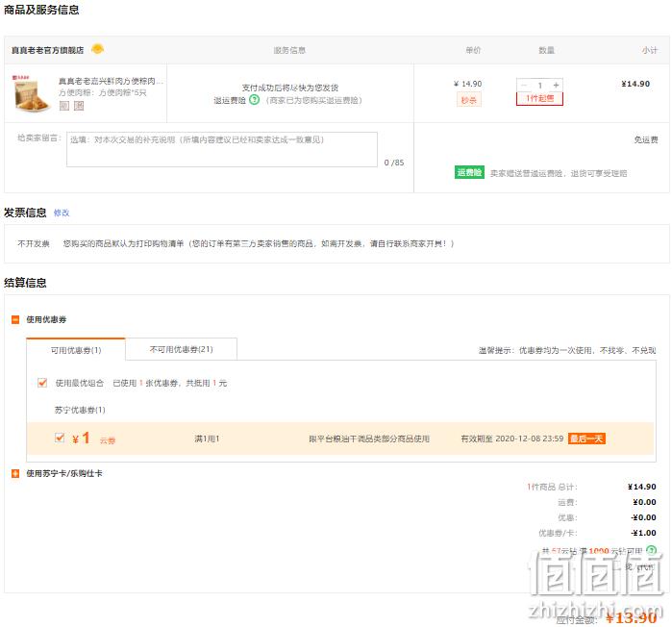
Task: Open the 真真老老嘉兴鲜肉方便粽 product title link
Action: point(111,81)
